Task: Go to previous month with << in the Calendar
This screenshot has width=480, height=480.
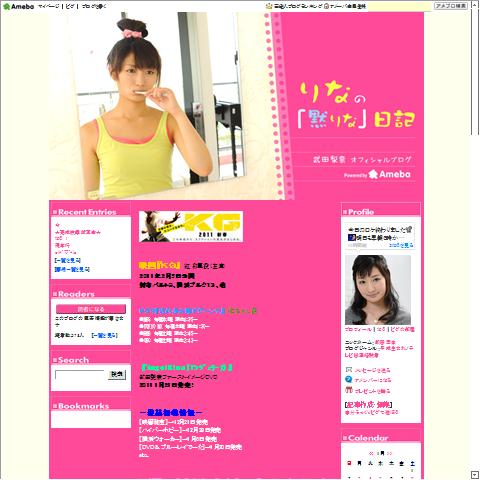Action: [372, 453]
